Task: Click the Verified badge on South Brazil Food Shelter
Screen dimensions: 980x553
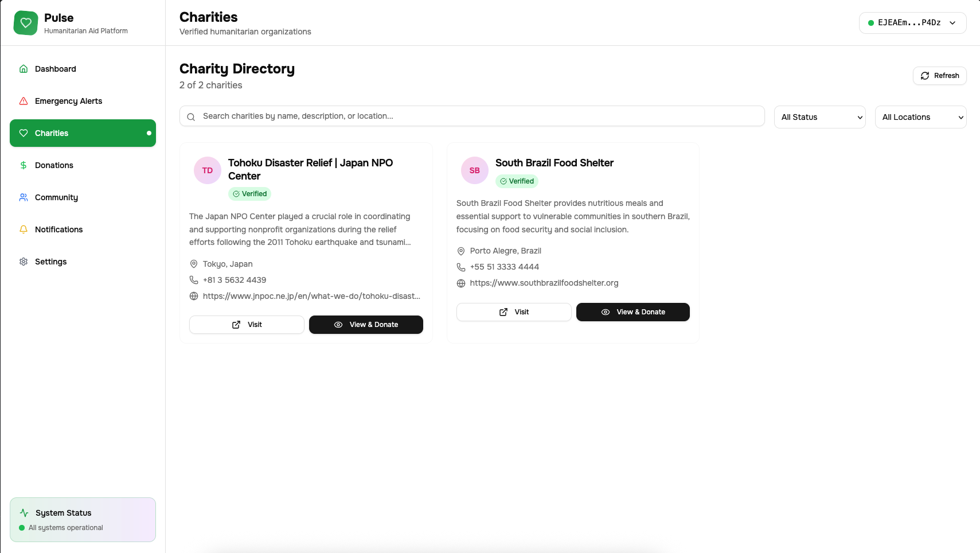Action: 517,181
